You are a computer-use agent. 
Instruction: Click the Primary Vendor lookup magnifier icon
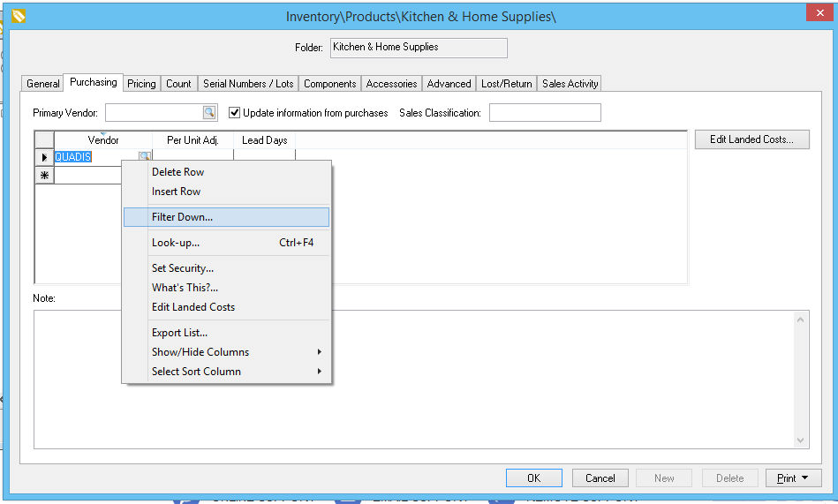(x=209, y=113)
